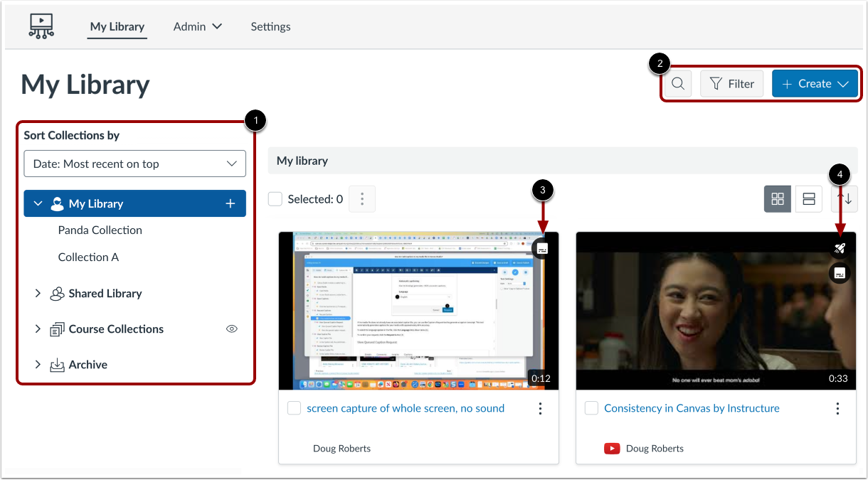
Task: Add a collection with My Library plus icon
Action: click(231, 203)
